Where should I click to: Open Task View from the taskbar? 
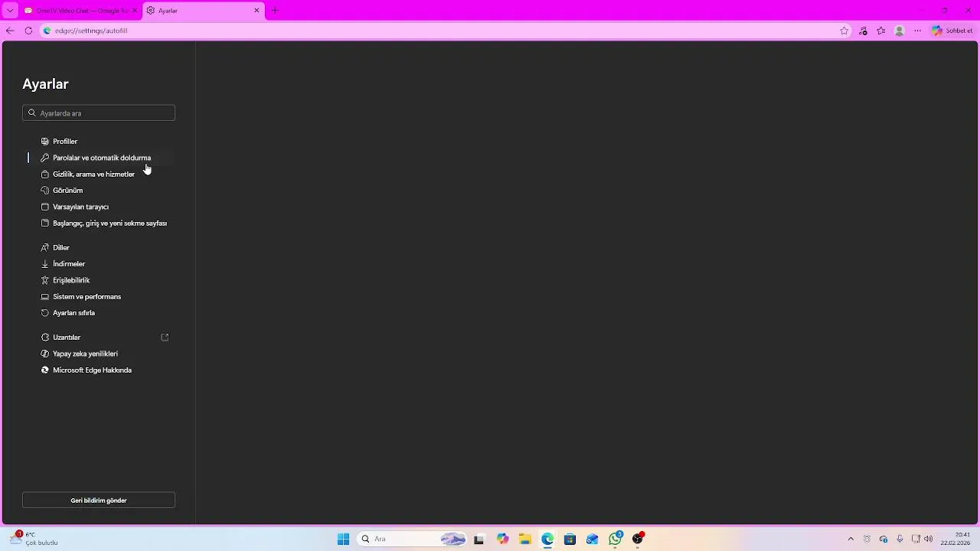(x=479, y=540)
